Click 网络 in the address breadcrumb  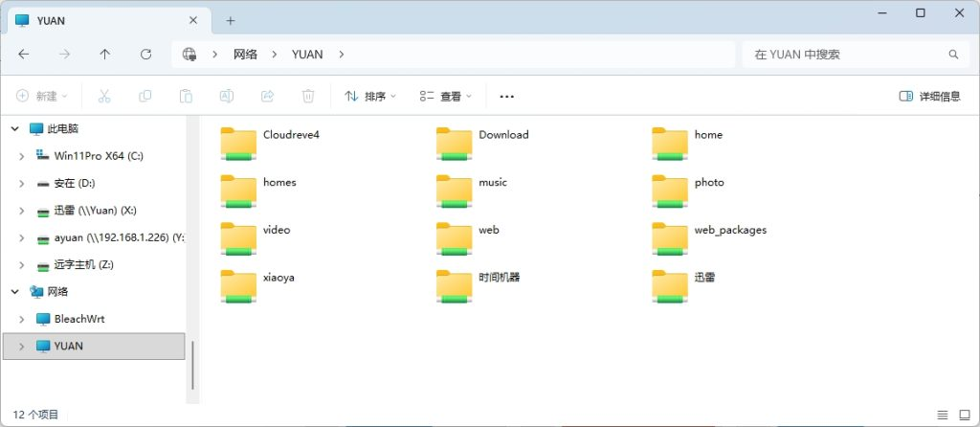click(245, 55)
